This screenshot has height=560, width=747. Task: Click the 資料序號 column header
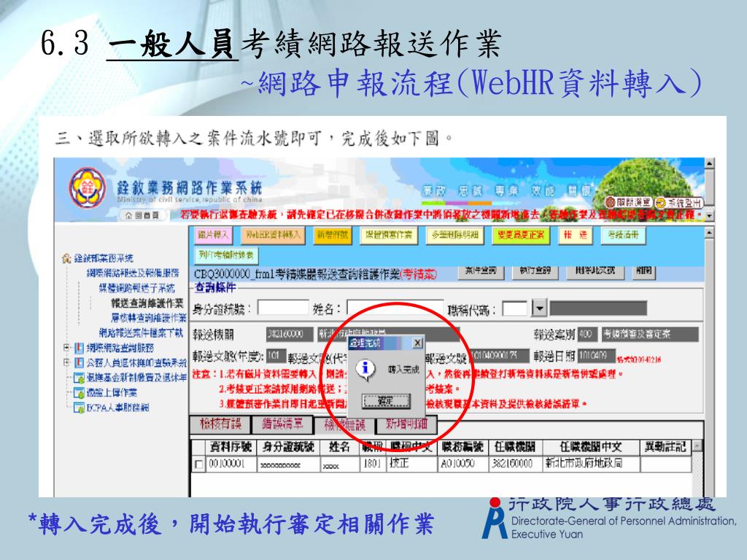pyautogui.click(x=231, y=447)
